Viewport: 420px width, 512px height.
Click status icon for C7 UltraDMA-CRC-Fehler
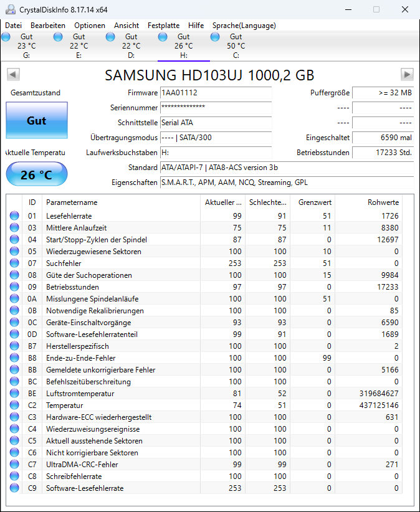point(14,464)
